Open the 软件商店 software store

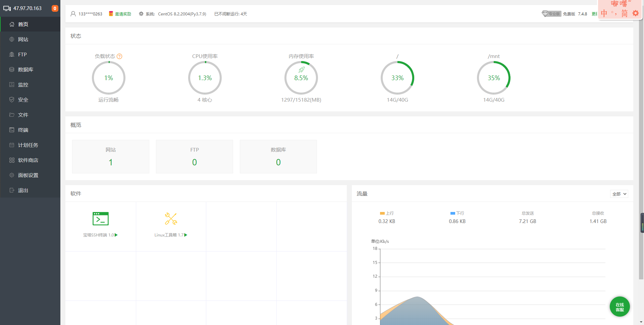pos(30,160)
